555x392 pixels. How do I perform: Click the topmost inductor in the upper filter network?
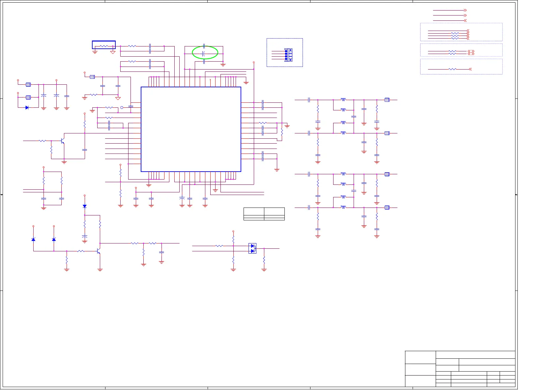343,99
